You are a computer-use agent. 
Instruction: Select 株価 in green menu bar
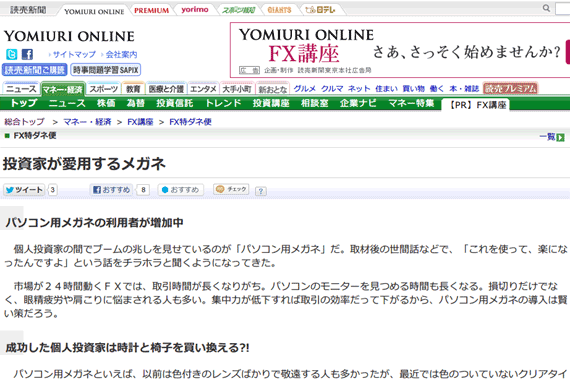(106, 103)
